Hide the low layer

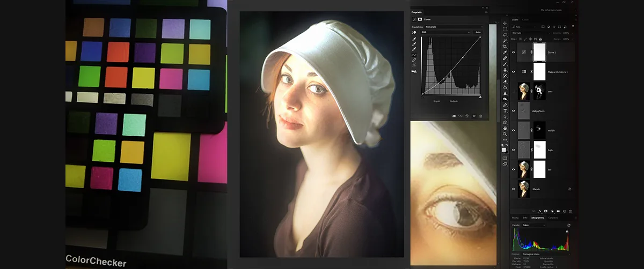click(514, 169)
